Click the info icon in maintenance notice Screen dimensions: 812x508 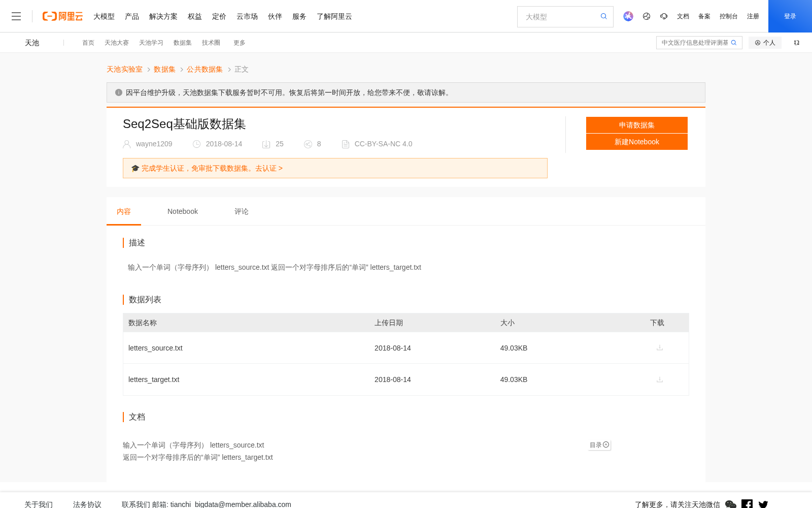pyautogui.click(x=119, y=92)
